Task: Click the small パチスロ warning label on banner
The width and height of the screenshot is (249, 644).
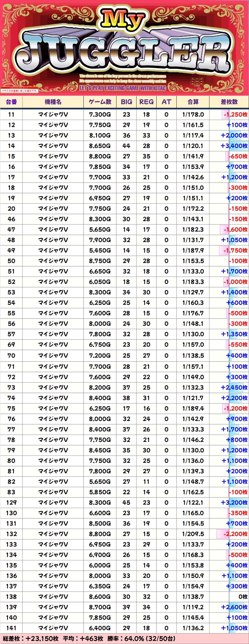Action: point(19,91)
